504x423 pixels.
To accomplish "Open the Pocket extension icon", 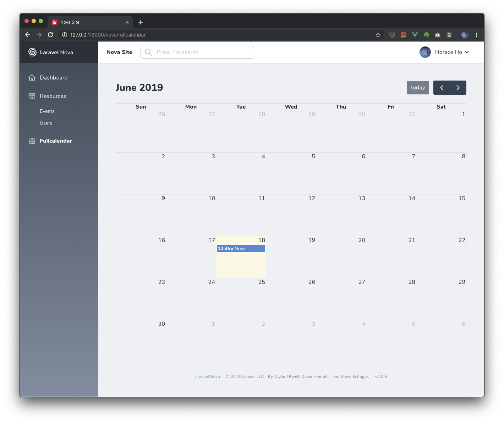I will pos(392,35).
